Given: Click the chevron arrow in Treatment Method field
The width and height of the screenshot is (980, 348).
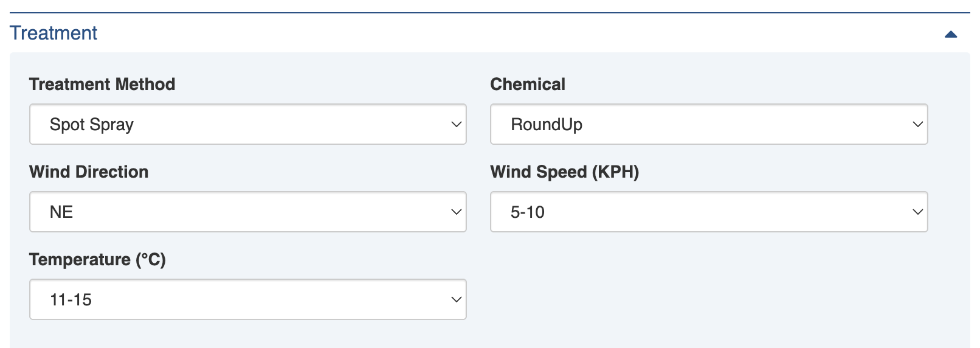Looking at the screenshot, I should (456, 124).
